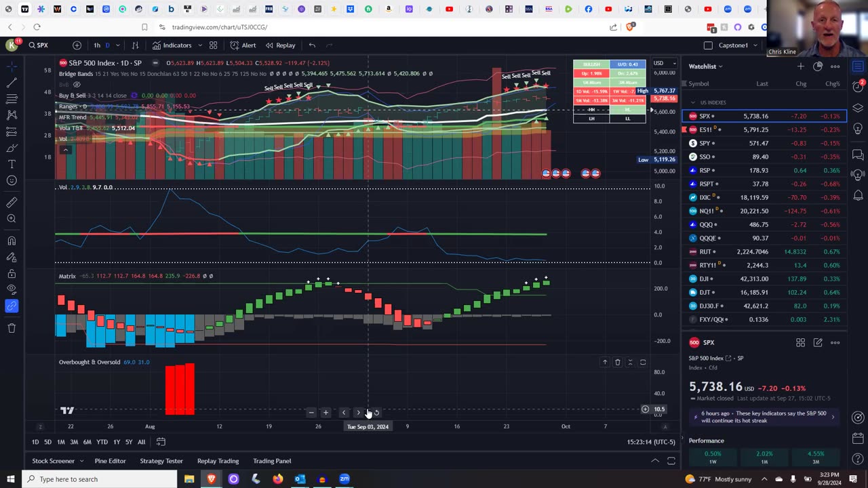Open notifications bell in right sidebar
Viewport: 868px width, 488px height.
click(858, 196)
